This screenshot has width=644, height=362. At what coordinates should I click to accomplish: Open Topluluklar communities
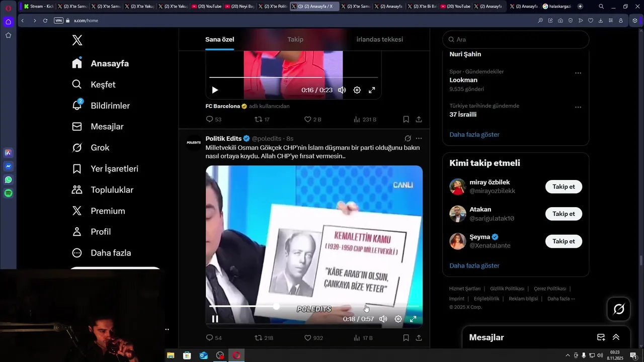[102, 190]
